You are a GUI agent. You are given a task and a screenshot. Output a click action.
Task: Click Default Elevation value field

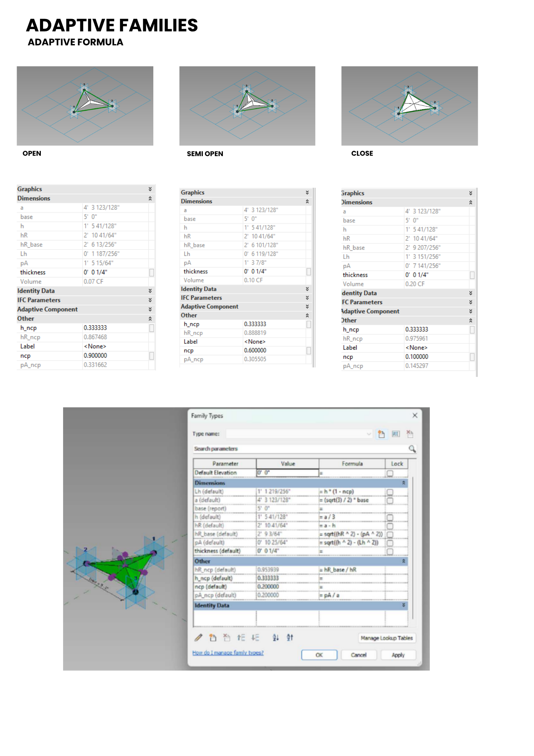point(288,473)
